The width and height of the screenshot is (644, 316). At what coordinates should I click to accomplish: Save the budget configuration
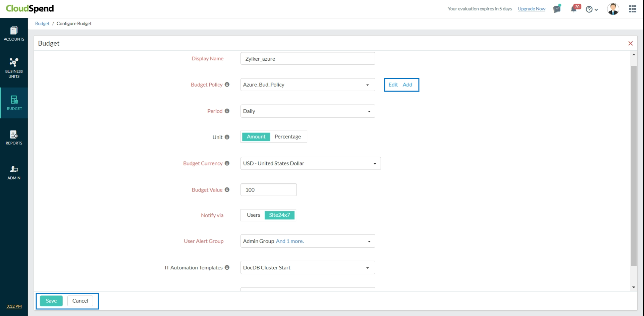pyautogui.click(x=51, y=301)
